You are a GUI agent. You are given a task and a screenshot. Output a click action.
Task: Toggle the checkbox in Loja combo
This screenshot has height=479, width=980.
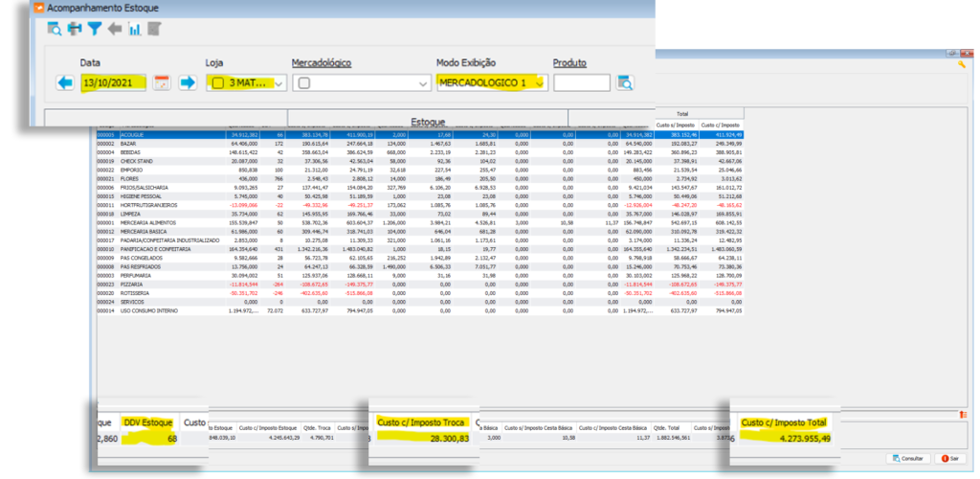click(217, 83)
